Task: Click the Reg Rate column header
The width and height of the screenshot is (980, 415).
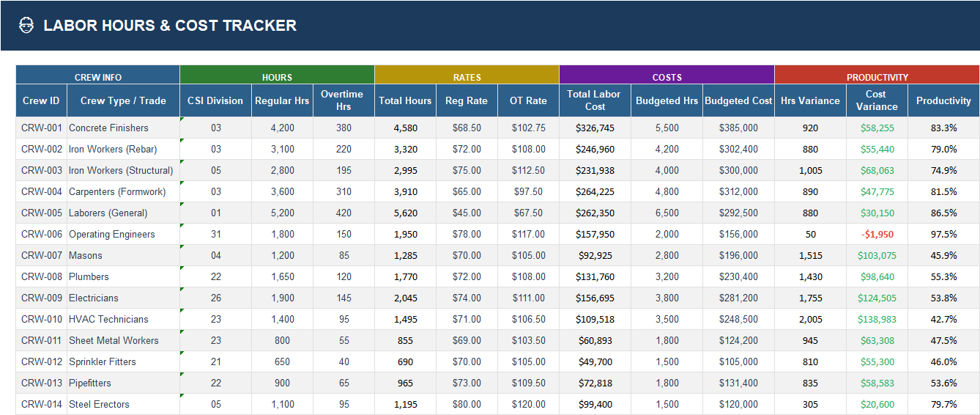Action: (467, 100)
